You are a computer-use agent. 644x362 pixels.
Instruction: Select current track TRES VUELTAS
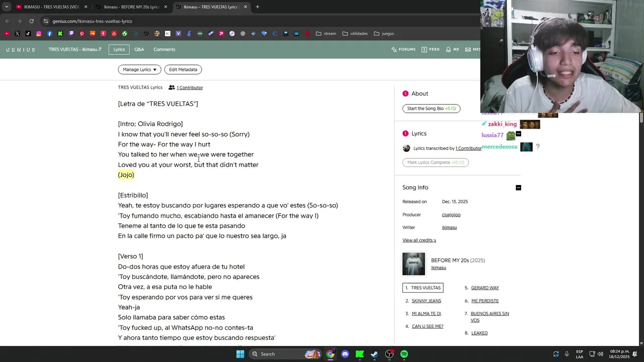[x=423, y=288]
